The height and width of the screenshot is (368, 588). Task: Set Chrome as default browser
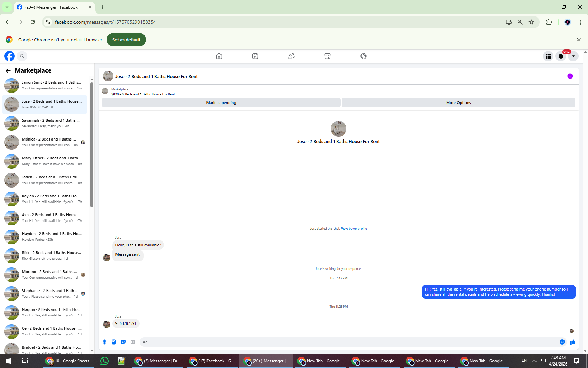(126, 40)
